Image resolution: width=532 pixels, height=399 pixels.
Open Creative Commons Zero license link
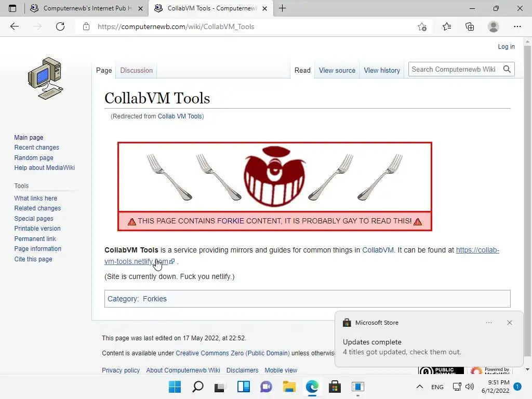click(232, 353)
